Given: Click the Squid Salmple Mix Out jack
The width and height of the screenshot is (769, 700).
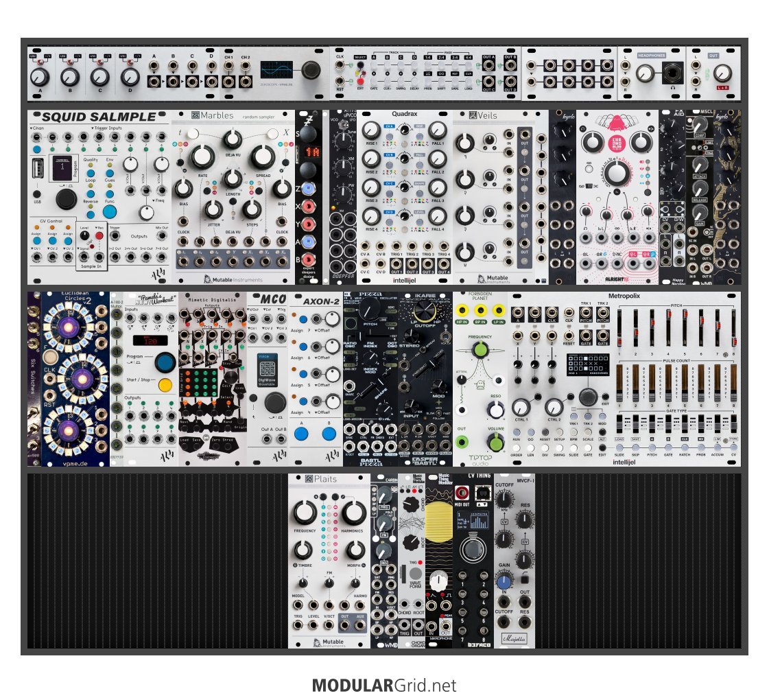Looking at the screenshot, I should [x=161, y=235].
